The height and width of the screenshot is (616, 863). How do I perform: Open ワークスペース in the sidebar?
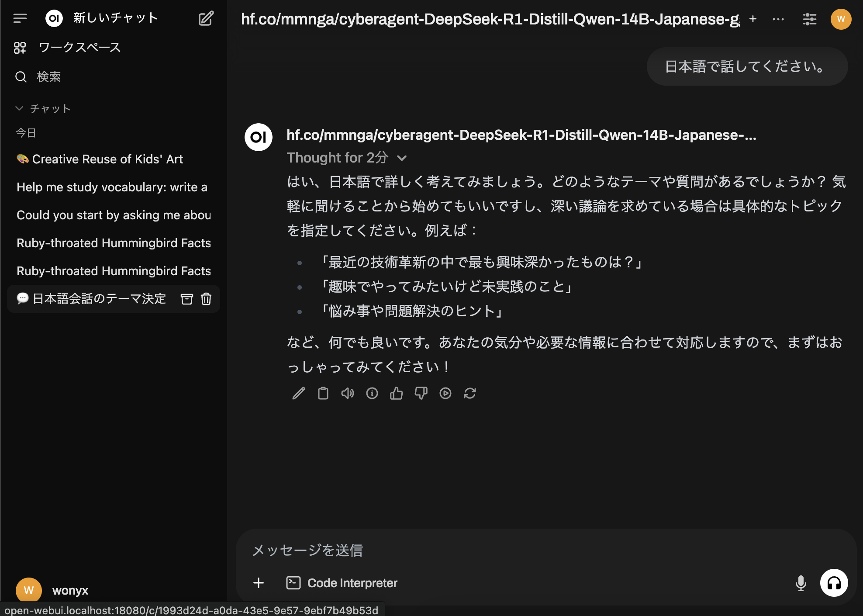[67, 47]
